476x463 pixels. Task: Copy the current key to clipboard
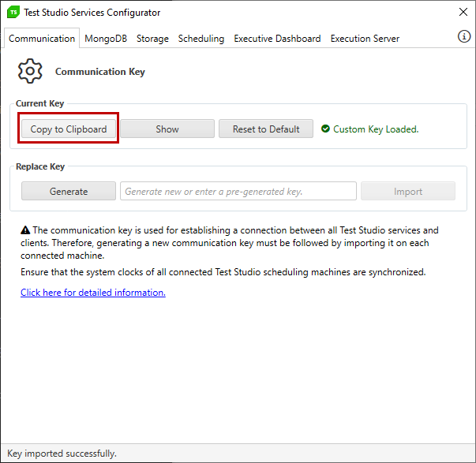tap(69, 129)
